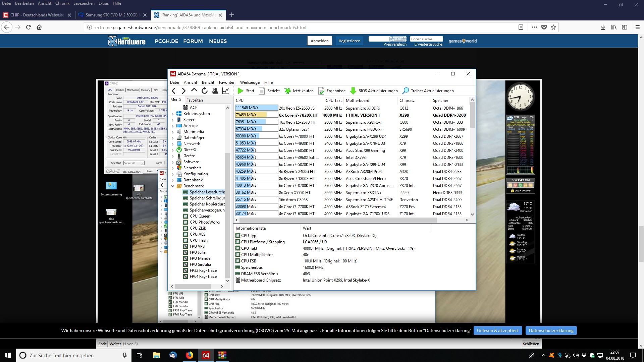
Task: Reload the page in Firefox
Action: [29, 27]
